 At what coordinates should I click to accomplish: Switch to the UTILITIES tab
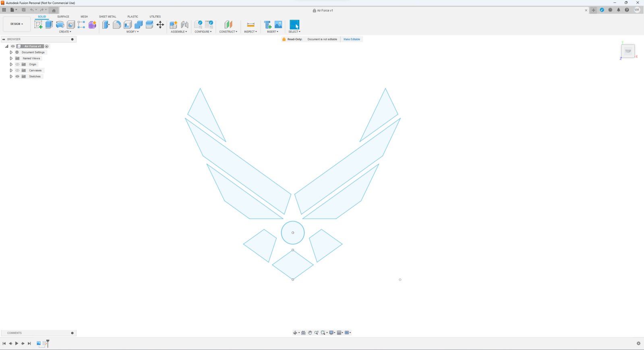pos(155,16)
